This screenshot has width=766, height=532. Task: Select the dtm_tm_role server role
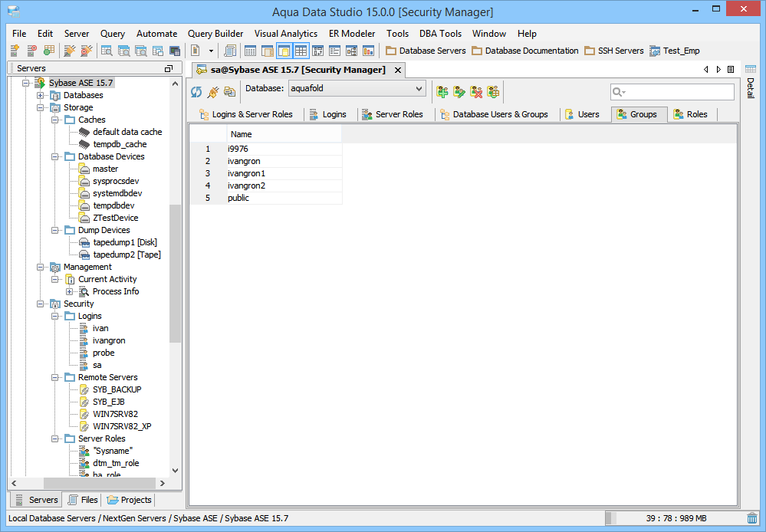[x=116, y=463]
